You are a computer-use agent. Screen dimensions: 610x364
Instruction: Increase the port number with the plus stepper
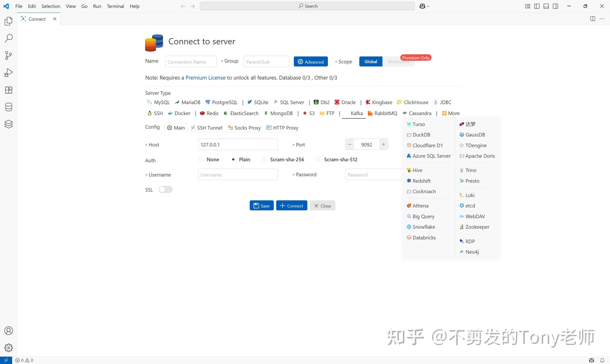[383, 144]
